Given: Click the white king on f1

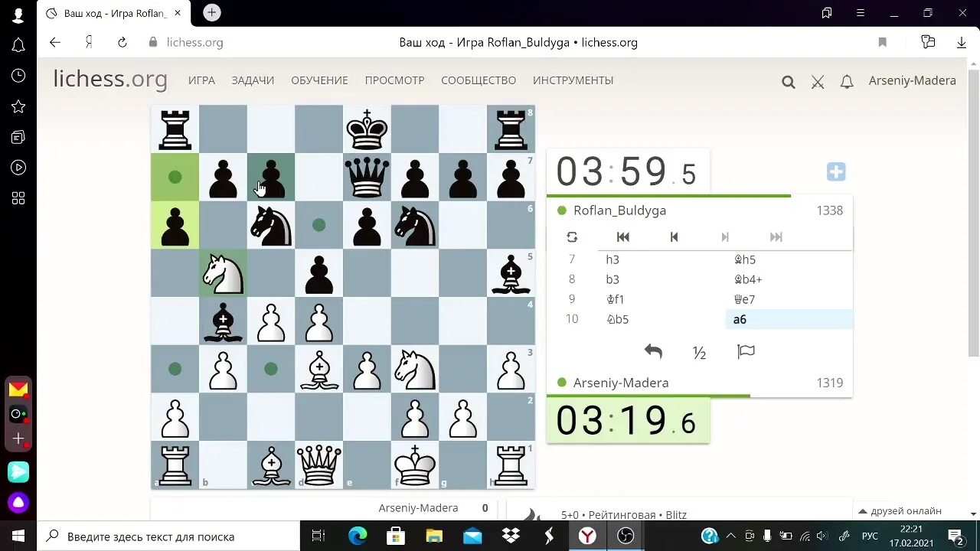Looking at the screenshot, I should [x=415, y=465].
